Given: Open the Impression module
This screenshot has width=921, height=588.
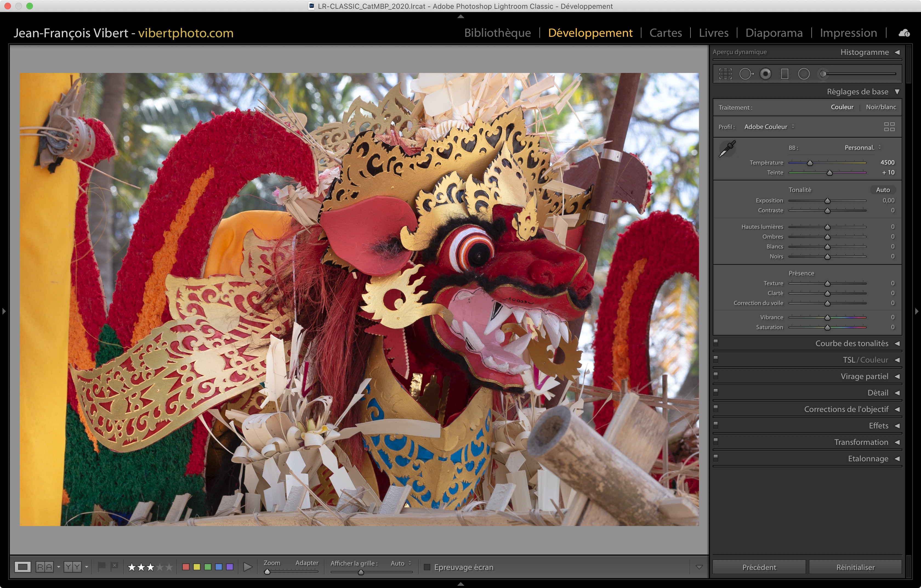Looking at the screenshot, I should click(x=848, y=33).
